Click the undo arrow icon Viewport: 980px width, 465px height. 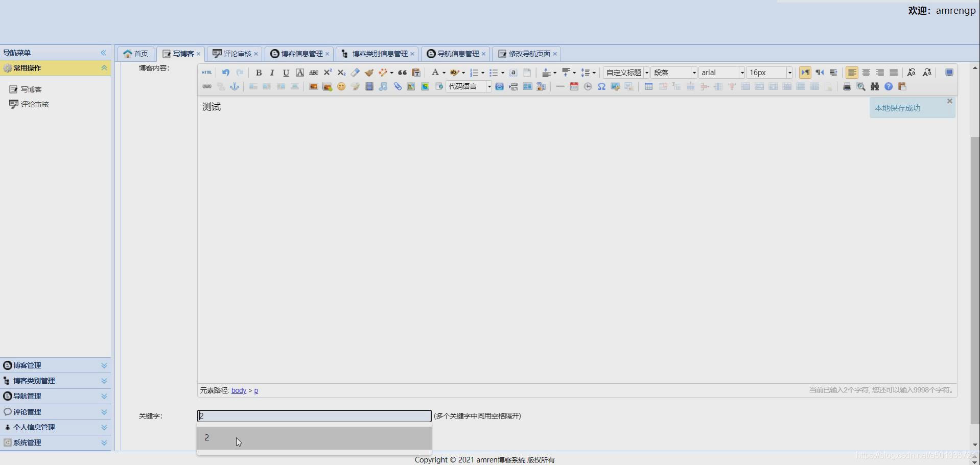point(225,73)
